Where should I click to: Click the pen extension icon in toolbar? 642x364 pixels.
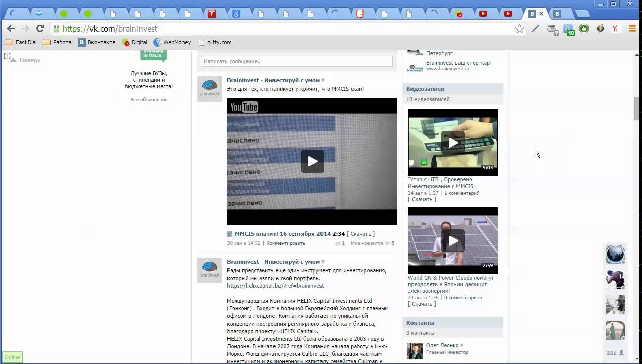click(x=535, y=29)
